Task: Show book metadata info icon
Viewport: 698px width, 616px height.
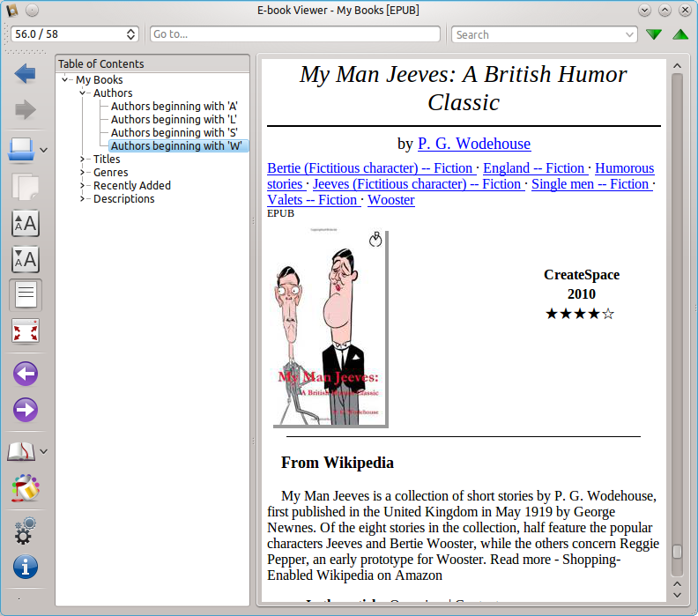Action: point(26,567)
